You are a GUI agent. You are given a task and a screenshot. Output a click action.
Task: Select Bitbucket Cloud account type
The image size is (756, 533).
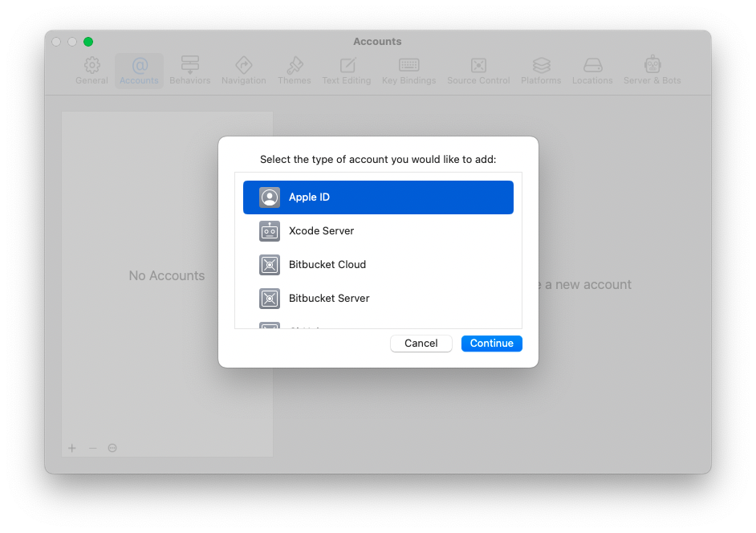(x=378, y=265)
